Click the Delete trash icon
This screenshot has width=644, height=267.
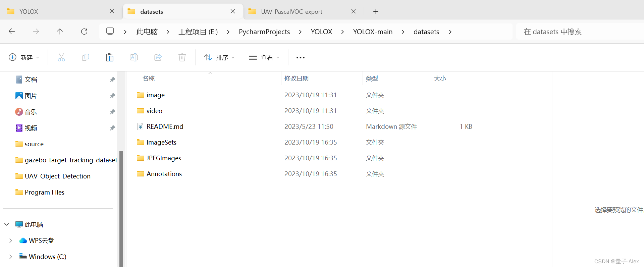[x=182, y=57]
